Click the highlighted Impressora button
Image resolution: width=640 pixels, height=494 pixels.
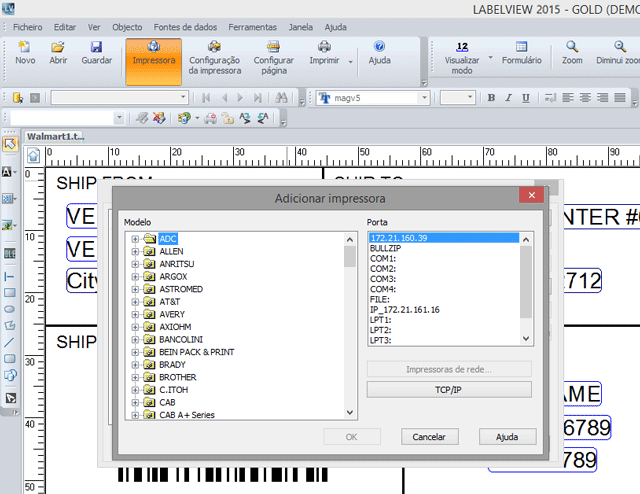(x=153, y=62)
